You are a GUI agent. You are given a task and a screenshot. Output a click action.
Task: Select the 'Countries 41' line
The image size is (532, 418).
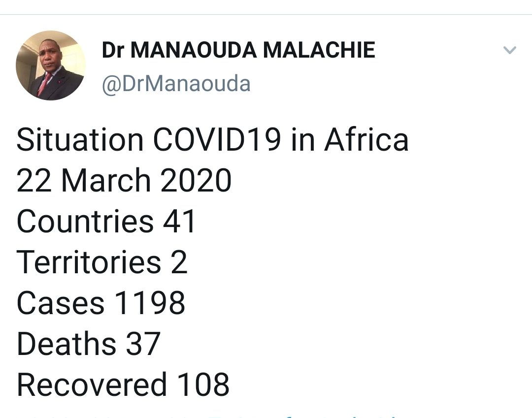106,221
